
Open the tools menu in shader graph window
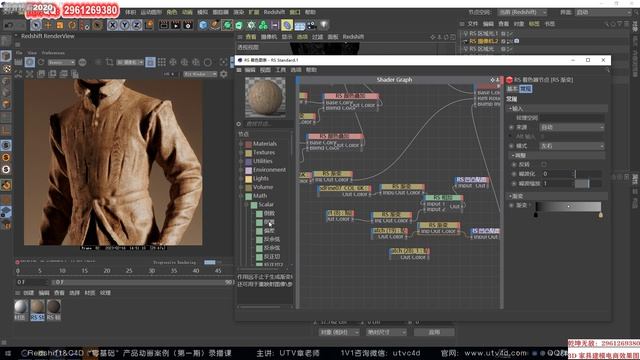click(280, 70)
